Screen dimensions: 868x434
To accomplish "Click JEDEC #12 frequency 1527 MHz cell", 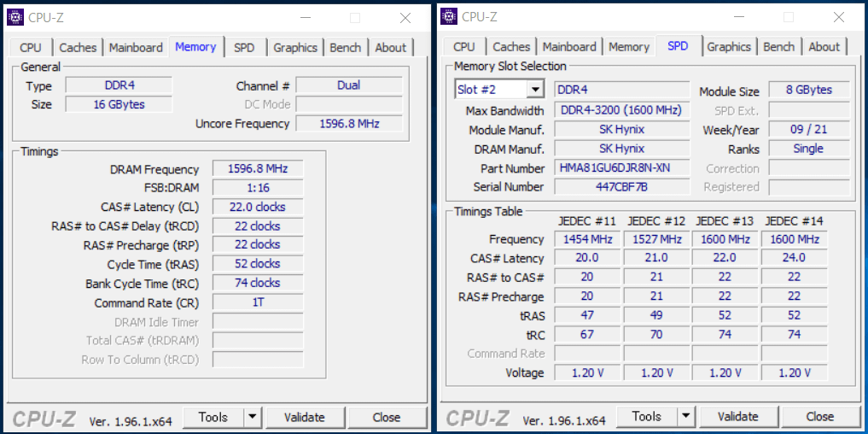I will (x=656, y=239).
